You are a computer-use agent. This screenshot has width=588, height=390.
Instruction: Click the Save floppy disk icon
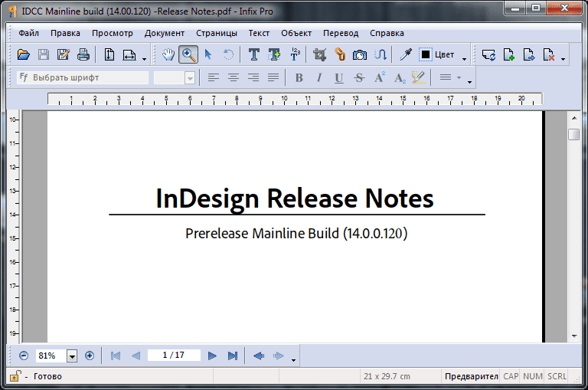coord(44,55)
